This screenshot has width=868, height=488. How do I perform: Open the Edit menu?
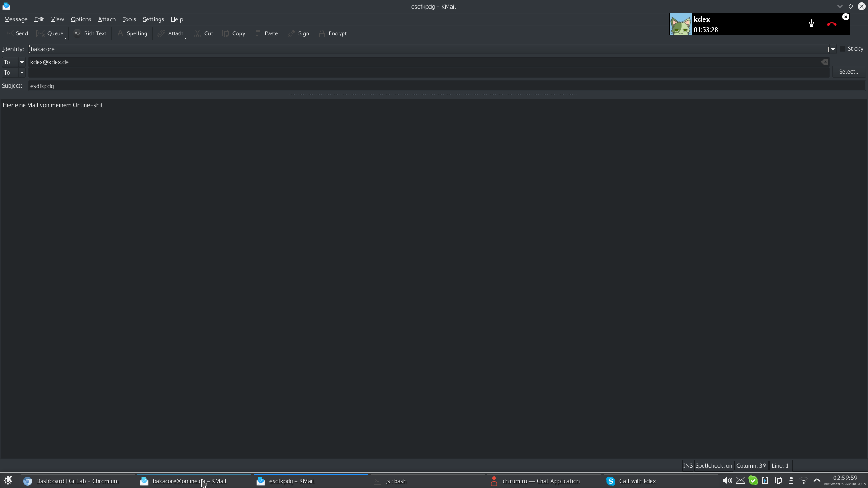(39, 19)
